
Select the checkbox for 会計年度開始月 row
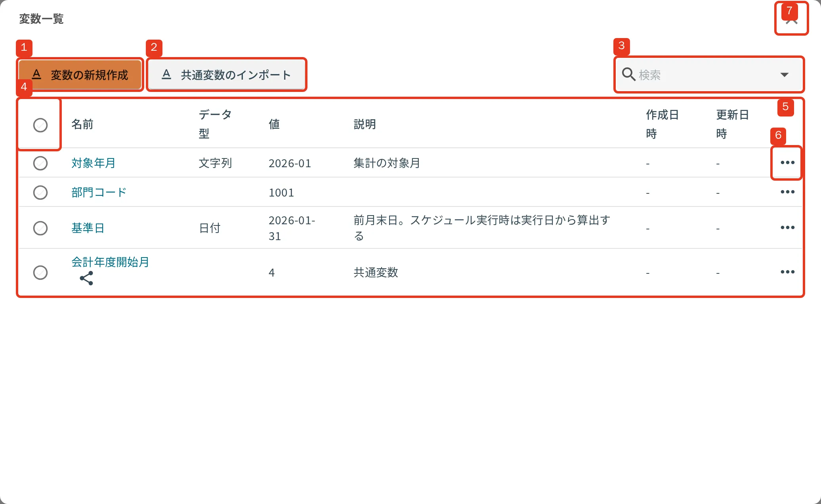point(40,272)
